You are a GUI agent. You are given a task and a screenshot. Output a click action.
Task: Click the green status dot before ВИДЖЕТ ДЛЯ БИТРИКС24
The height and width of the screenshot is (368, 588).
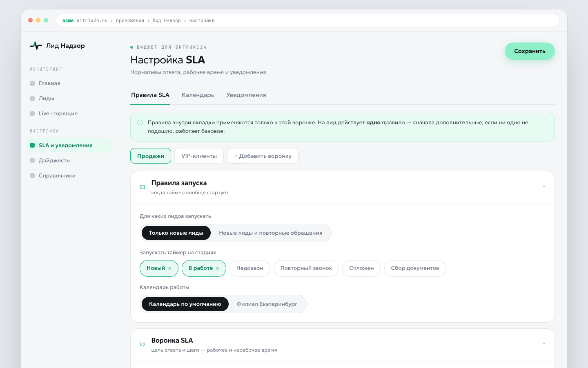(132, 47)
